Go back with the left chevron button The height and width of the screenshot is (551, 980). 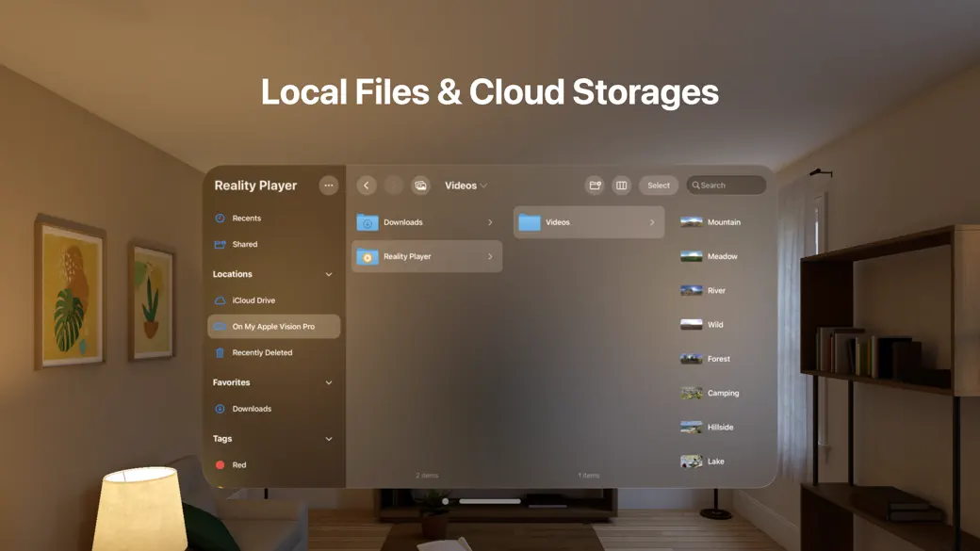(367, 186)
